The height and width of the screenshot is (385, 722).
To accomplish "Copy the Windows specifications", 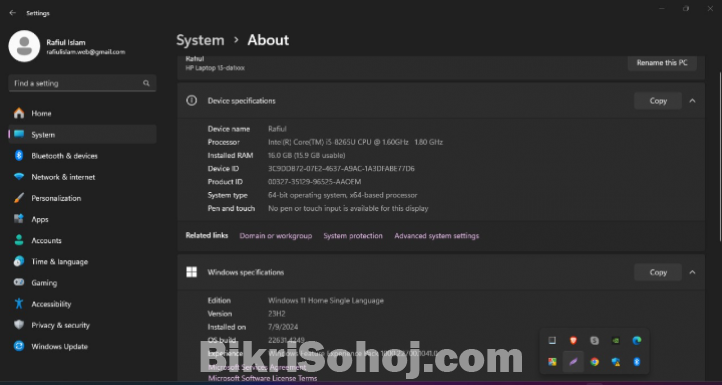I will coord(658,272).
